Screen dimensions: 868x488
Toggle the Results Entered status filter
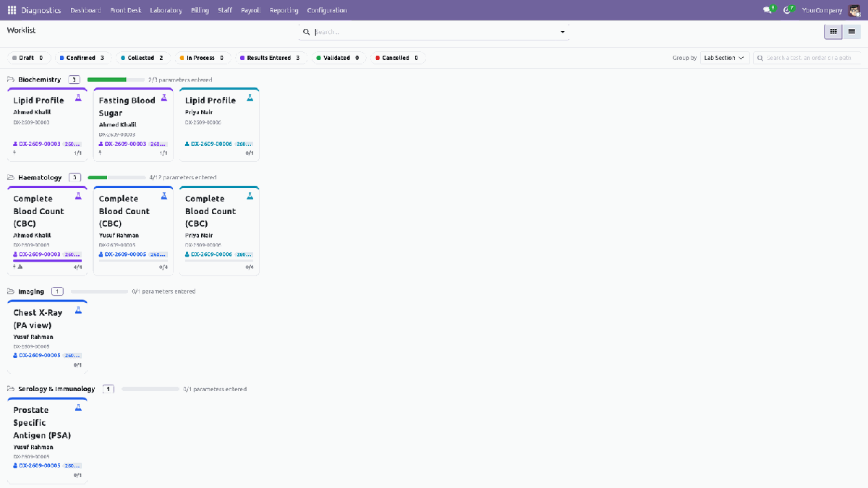(x=270, y=58)
